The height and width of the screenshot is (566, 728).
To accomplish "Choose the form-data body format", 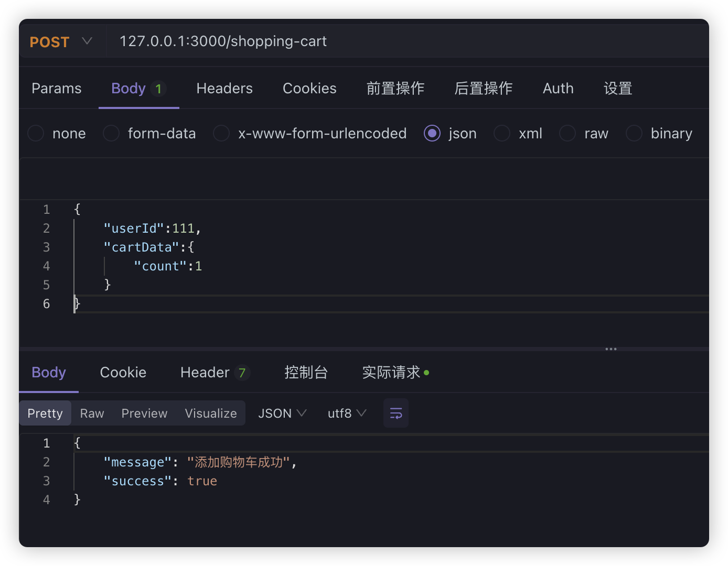I will pyautogui.click(x=111, y=133).
